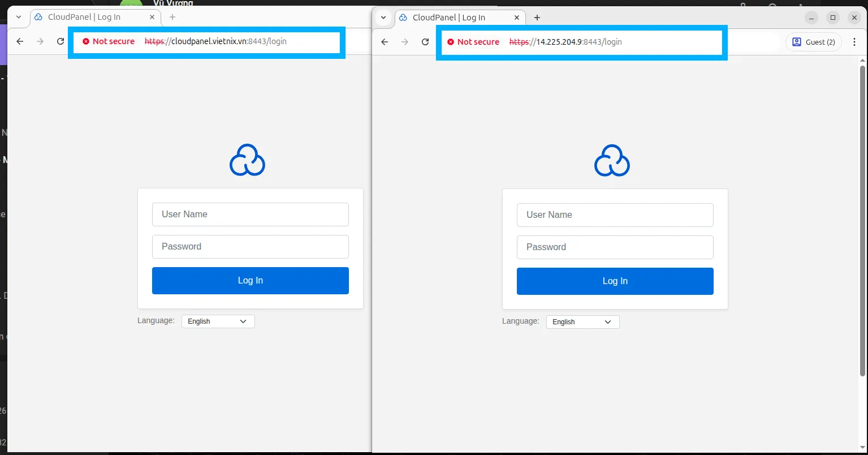Click the CloudPanel cloud logo in right window
Image resolution: width=868 pixels, height=455 pixels.
[x=612, y=161]
